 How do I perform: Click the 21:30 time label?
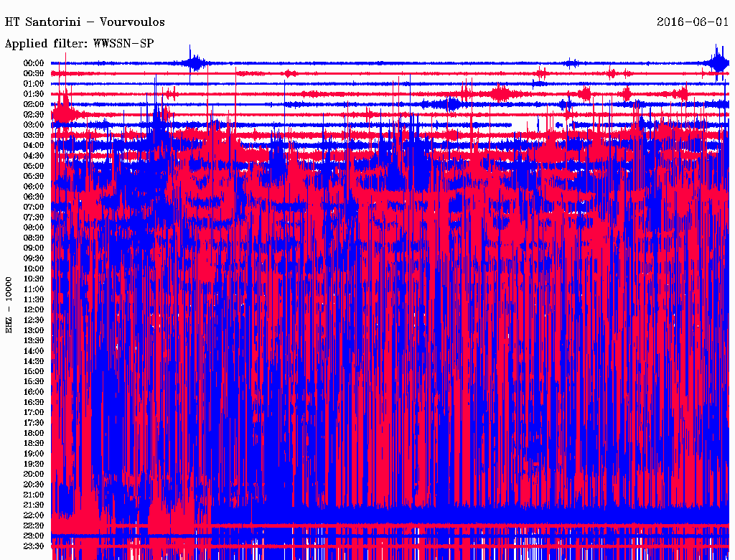coord(34,505)
